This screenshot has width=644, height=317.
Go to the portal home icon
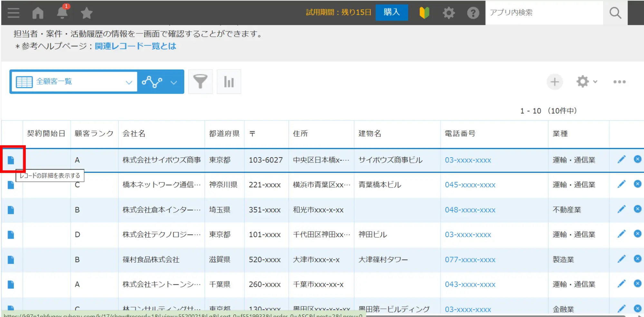coord(38,13)
